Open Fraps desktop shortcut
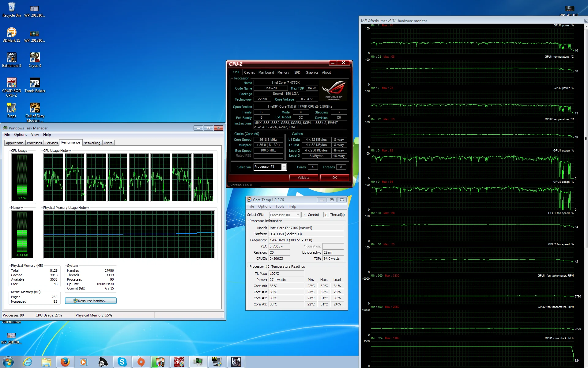Screen dimensions: 588x368 click(11, 110)
